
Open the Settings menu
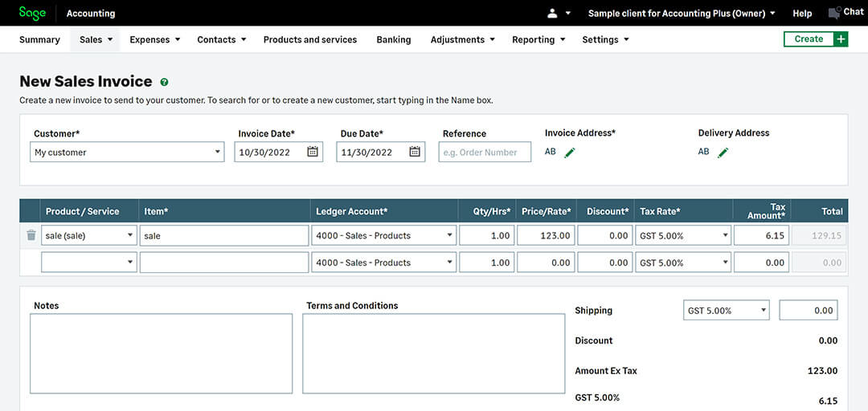605,40
